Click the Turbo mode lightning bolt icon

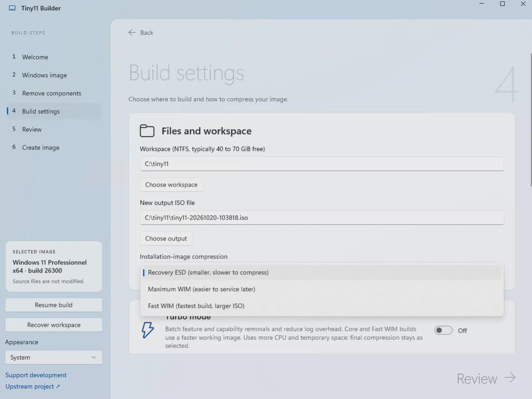point(147,330)
